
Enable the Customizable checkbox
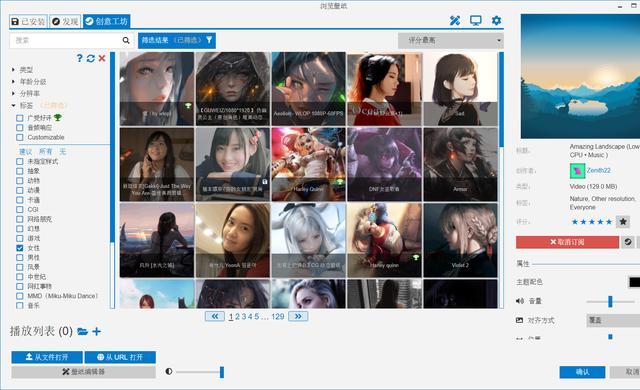click(20, 137)
